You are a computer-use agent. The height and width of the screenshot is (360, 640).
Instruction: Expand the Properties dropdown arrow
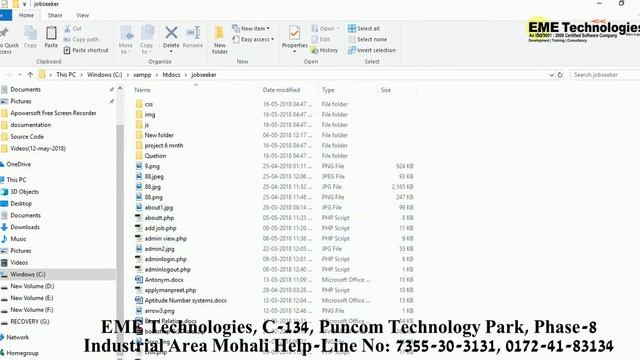[x=294, y=51]
